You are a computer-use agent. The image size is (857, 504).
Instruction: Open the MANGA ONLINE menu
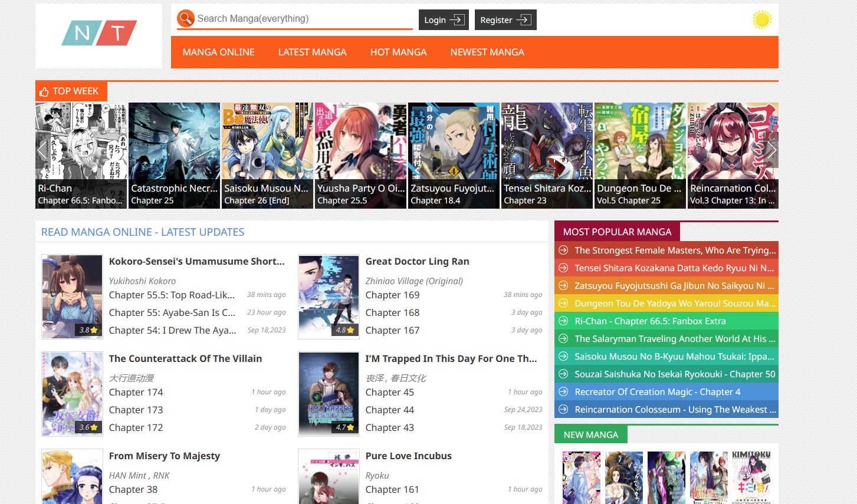pos(218,52)
